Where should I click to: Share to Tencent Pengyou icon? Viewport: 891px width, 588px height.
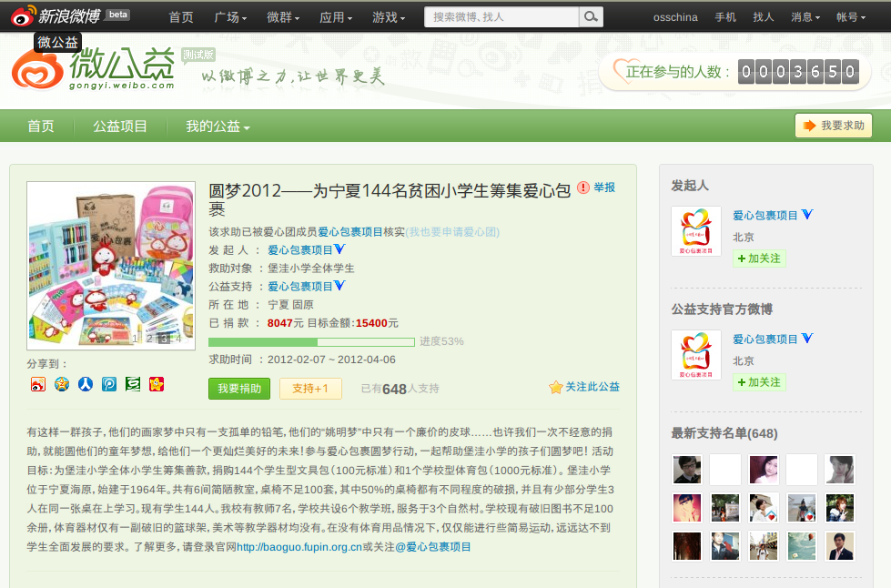click(x=109, y=385)
